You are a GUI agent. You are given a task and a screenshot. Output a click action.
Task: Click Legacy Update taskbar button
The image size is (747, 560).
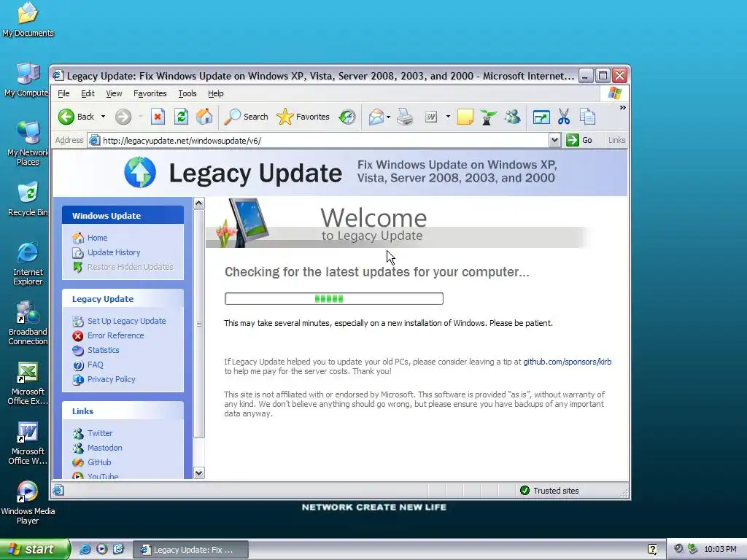190,550
